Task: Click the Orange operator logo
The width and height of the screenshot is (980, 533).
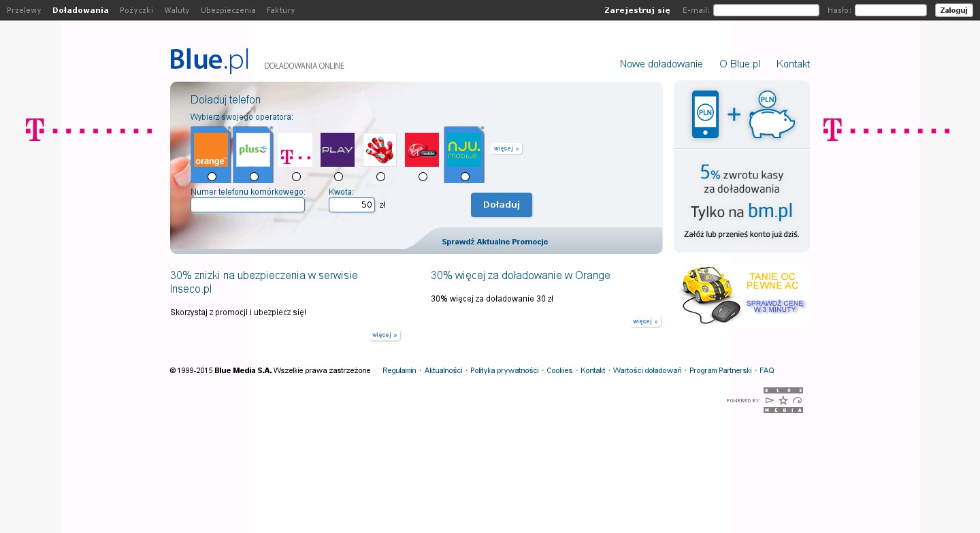Action: 211,150
